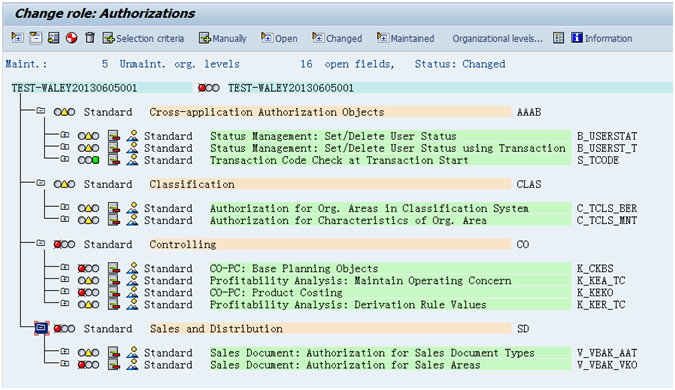The image size is (675, 390).
Task: Click the Expand subtree toolbar icon
Action: pyautogui.click(x=18, y=38)
